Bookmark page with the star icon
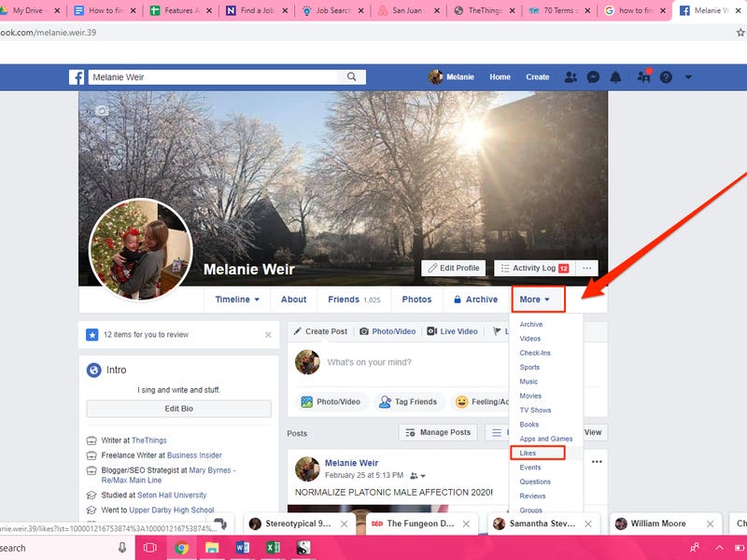 (x=740, y=32)
